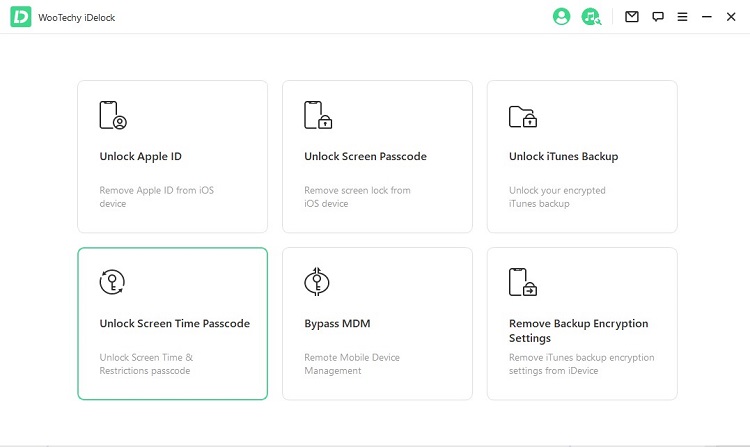The image size is (750, 447).
Task: Click 'Remove screen lock from iOS device' text
Action: pyautogui.click(x=357, y=197)
